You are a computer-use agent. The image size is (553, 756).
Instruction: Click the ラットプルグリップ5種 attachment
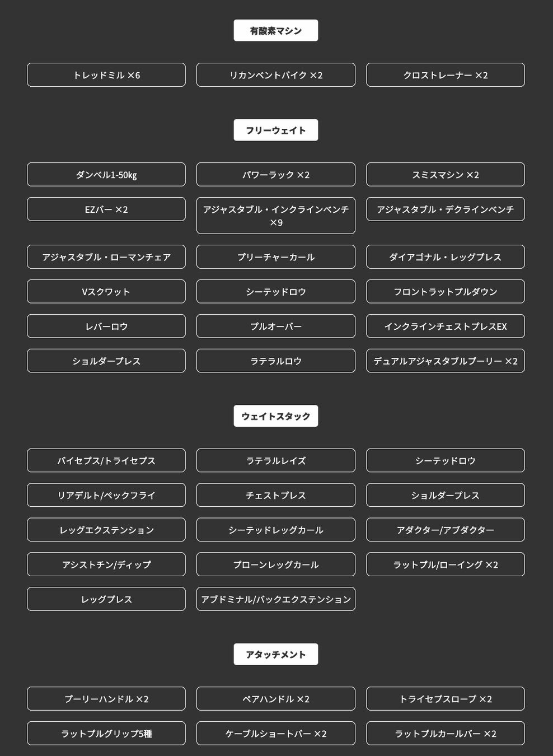(x=106, y=734)
